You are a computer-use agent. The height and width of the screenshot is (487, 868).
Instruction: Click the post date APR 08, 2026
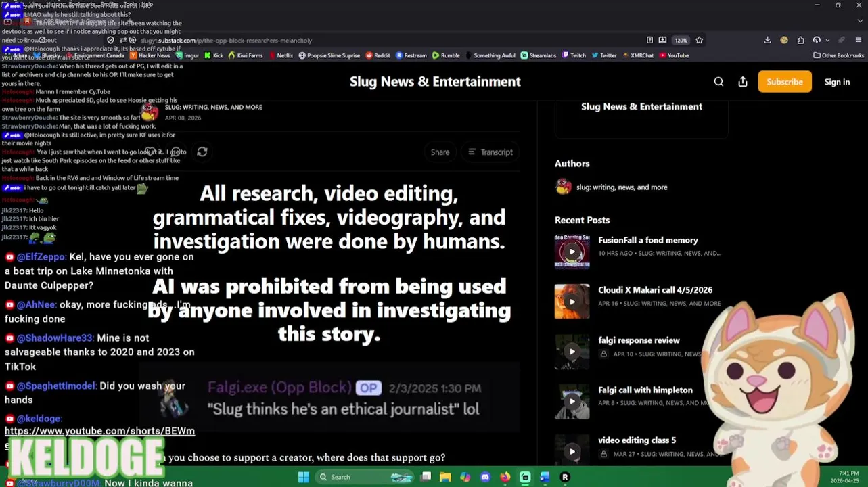click(x=183, y=118)
